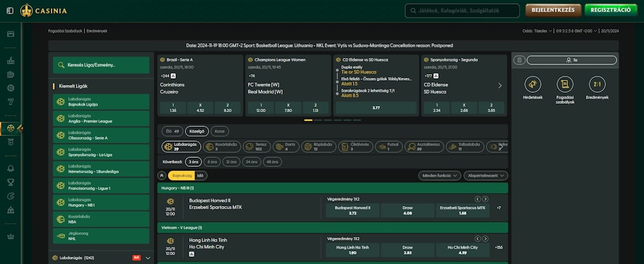The image size is (644, 264).
Task: Select the Kosárlabda sport filter
Action: tap(222, 147)
